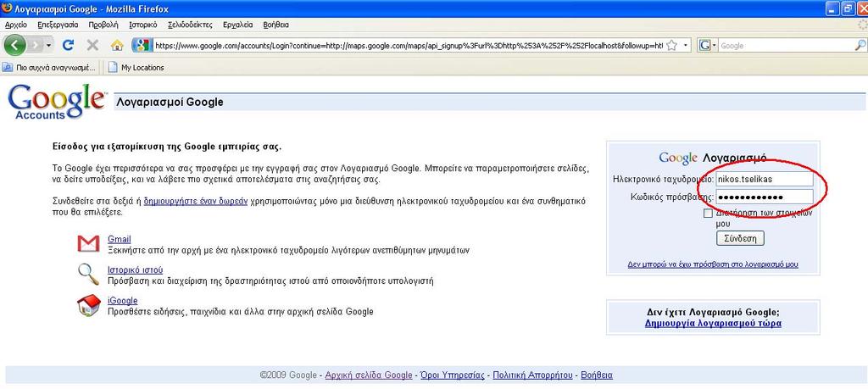Click the Google site favicon in address bar
This screenshot has height=389, width=868.
[142, 46]
